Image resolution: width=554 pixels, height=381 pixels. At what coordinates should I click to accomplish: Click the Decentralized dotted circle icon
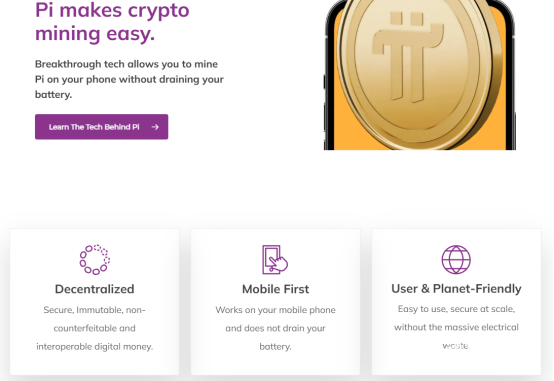point(95,259)
